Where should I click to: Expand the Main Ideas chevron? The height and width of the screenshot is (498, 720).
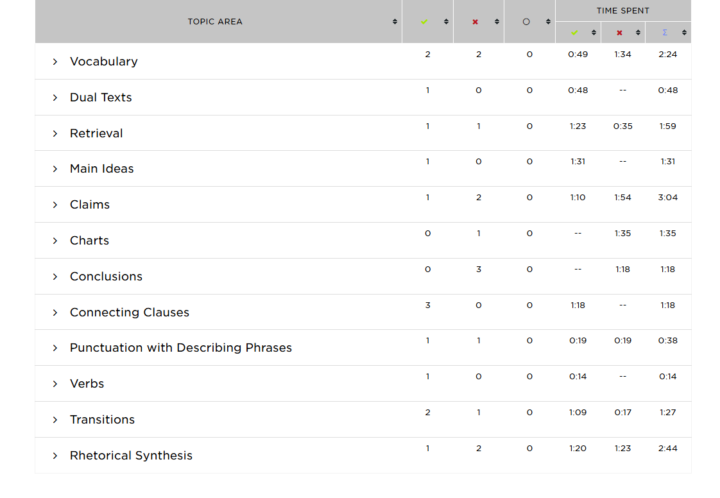pyautogui.click(x=55, y=169)
